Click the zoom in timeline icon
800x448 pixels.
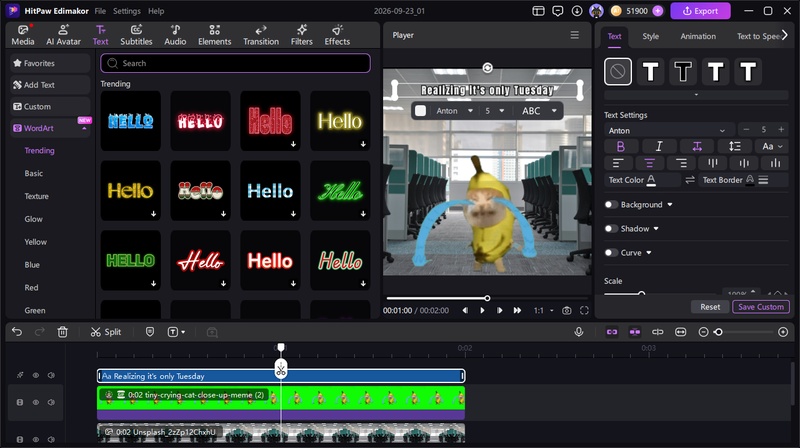point(783,332)
